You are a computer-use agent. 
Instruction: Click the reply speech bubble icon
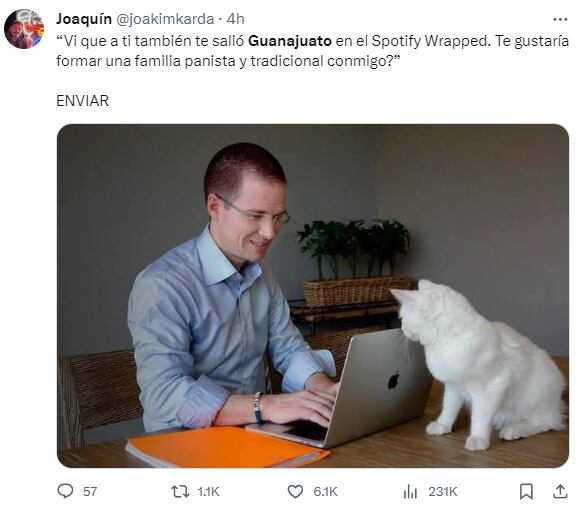point(65,491)
